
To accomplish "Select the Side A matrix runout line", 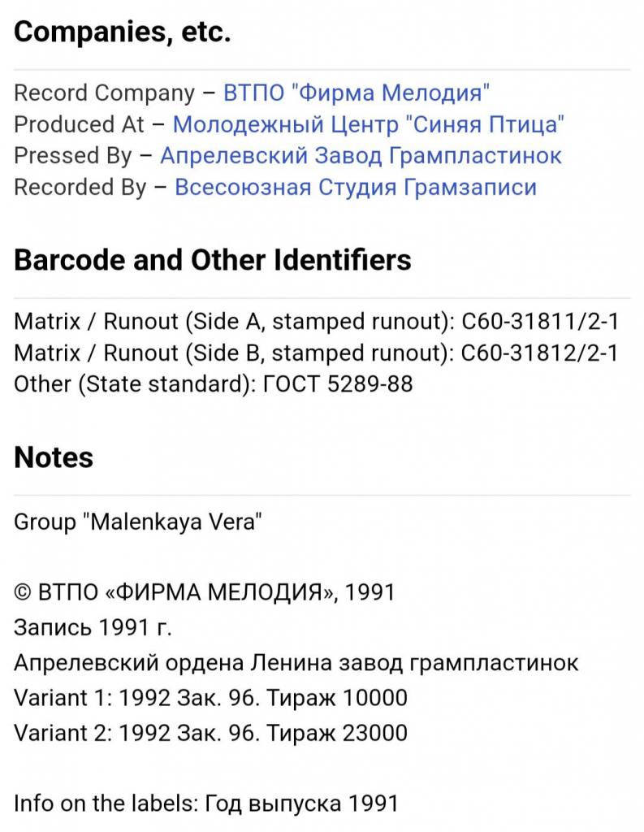I will pos(316,322).
